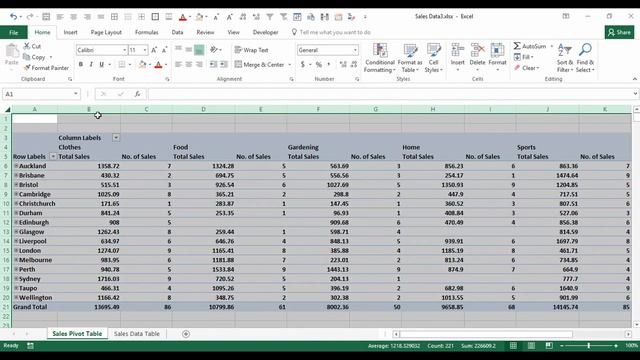This screenshot has height=360, width=640.
Task: Click the Decrease Font Size icon
Action: tap(164, 50)
